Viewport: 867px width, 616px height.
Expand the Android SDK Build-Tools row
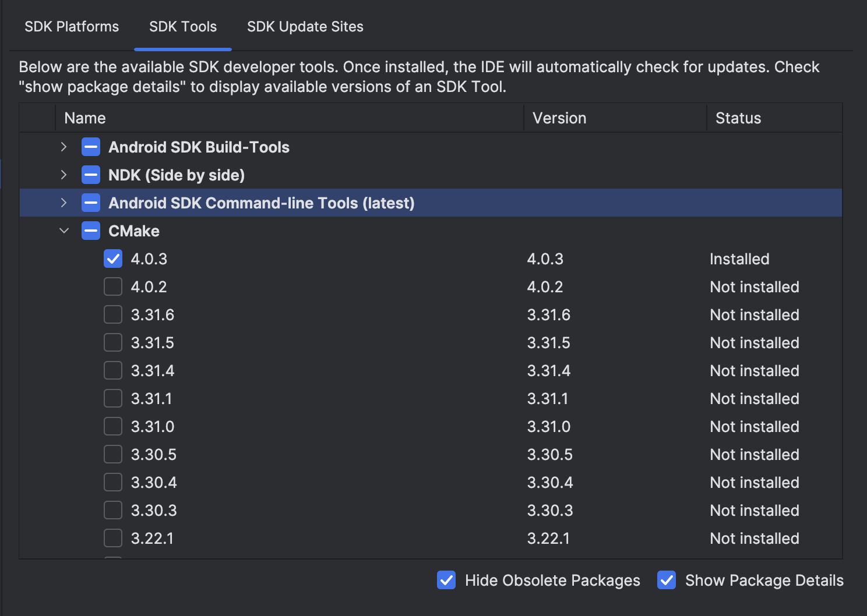coord(64,147)
